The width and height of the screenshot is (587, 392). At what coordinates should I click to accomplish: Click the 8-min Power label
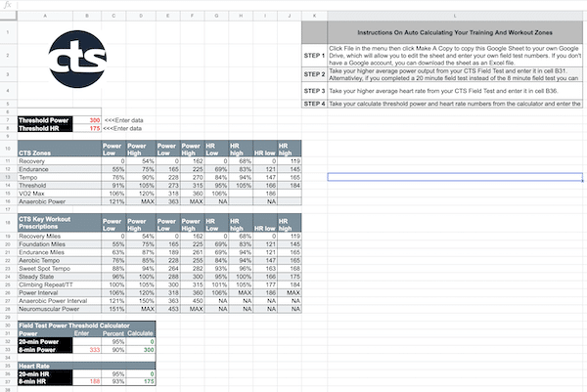[45, 350]
